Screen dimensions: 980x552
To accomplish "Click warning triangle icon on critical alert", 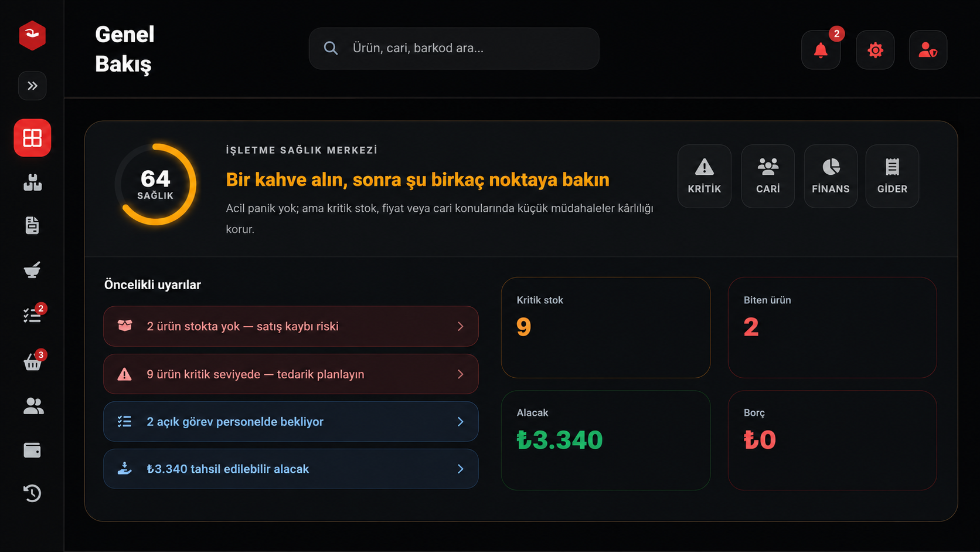I will [125, 374].
